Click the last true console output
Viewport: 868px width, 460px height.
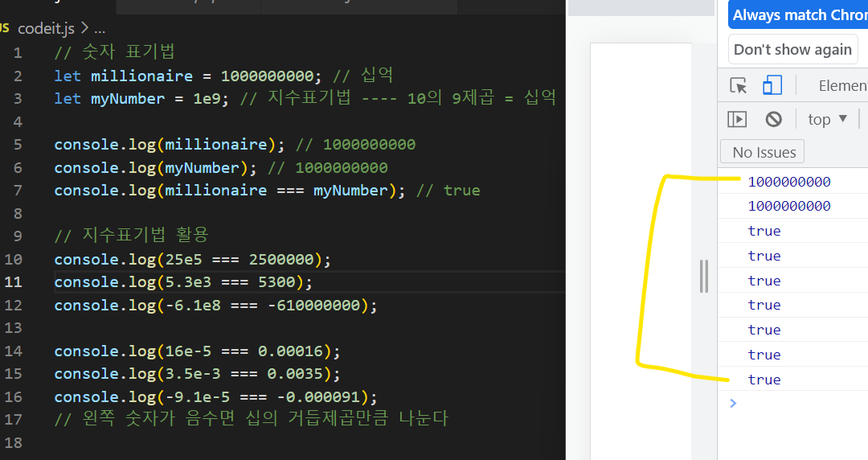coord(764,380)
